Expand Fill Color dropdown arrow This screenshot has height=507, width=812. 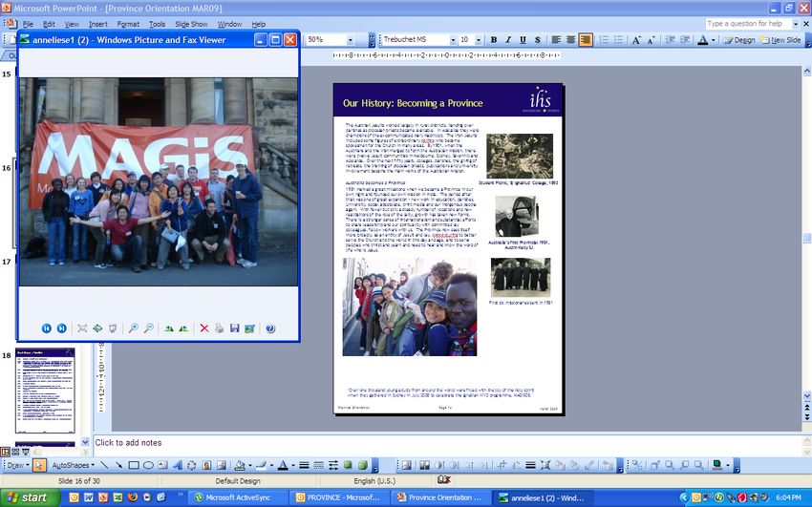point(249,465)
